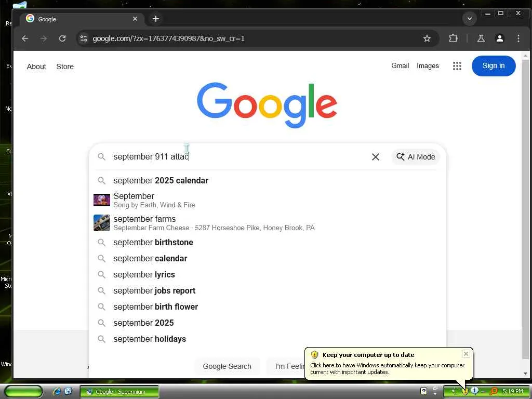Click the page scrollbar up arrow

click(x=525, y=55)
